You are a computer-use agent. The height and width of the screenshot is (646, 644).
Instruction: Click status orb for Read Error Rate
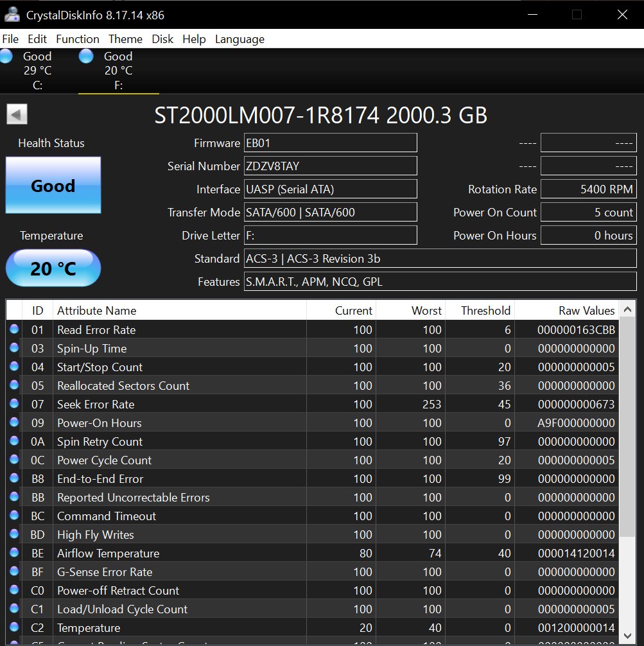click(14, 329)
